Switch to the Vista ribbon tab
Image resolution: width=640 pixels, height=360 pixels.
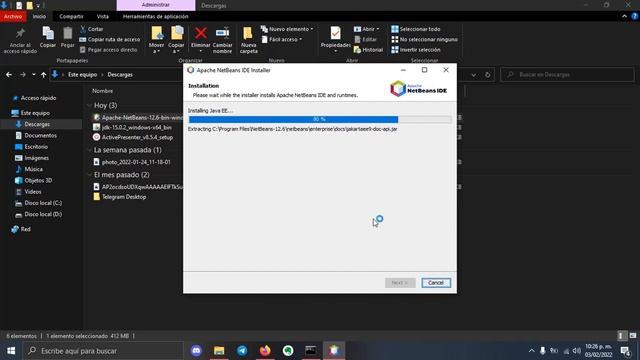pos(102,16)
